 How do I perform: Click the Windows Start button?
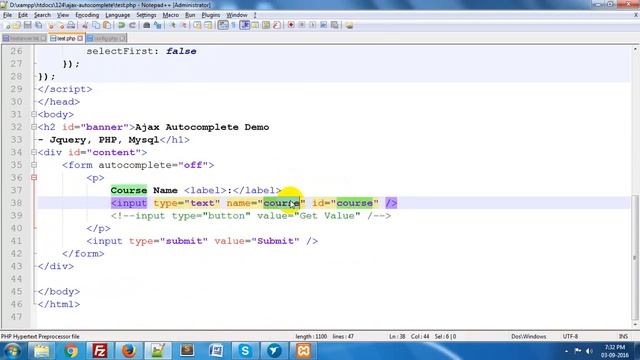point(12,351)
